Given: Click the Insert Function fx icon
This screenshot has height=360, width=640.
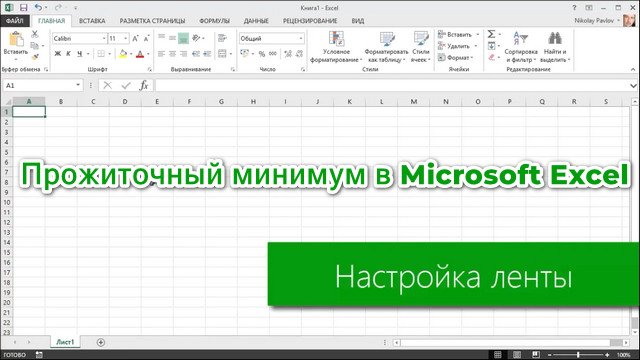Looking at the screenshot, I should [144, 85].
